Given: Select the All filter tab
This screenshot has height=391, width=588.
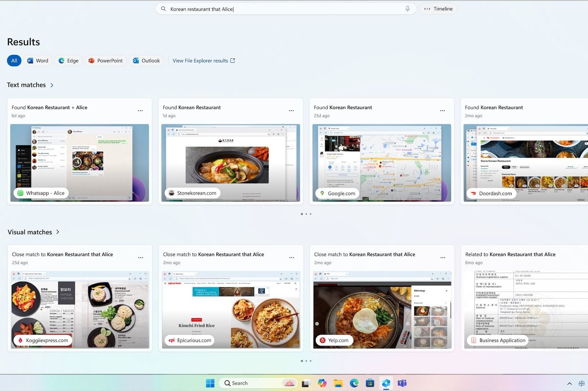Looking at the screenshot, I should (x=14, y=61).
